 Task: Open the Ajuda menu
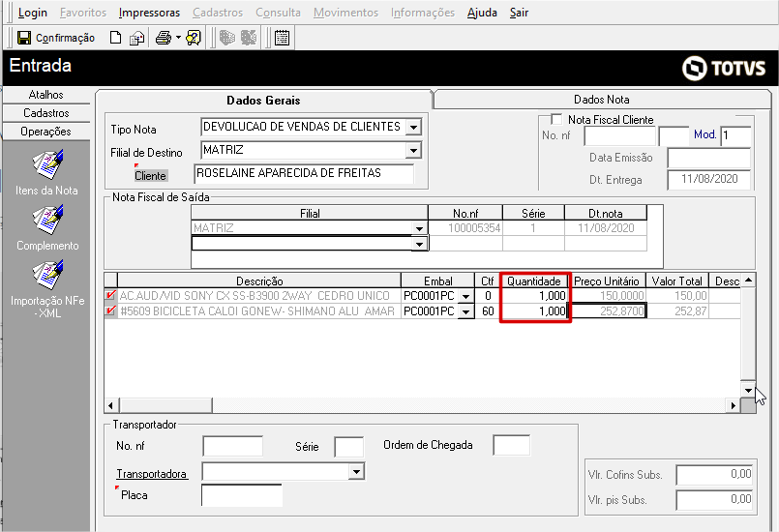point(482,13)
